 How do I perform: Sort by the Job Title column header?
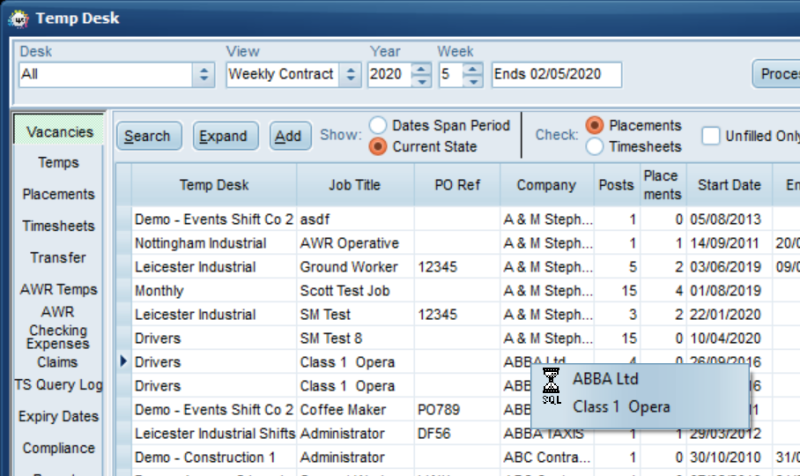point(355,185)
